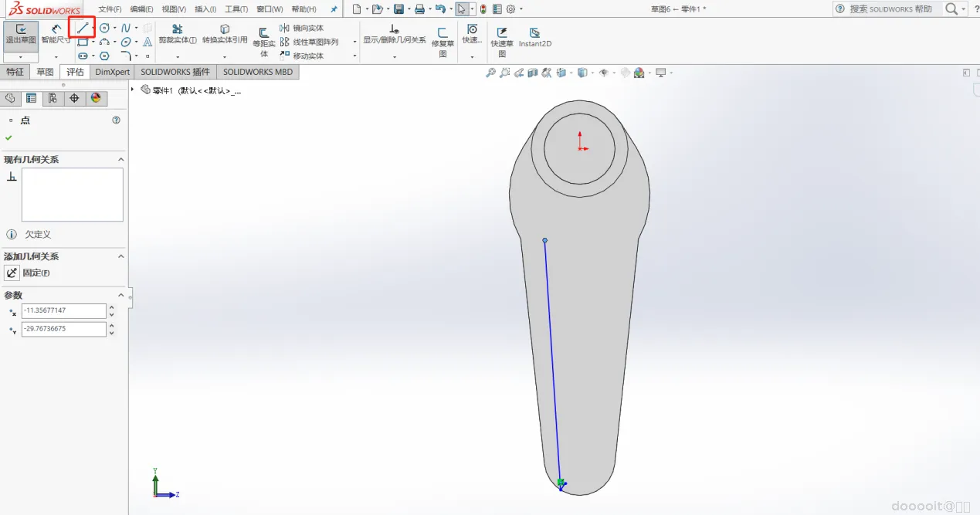Click the Smart Dimension (智能尺寸) tool
The width and height of the screenshot is (980, 515).
tap(56, 34)
